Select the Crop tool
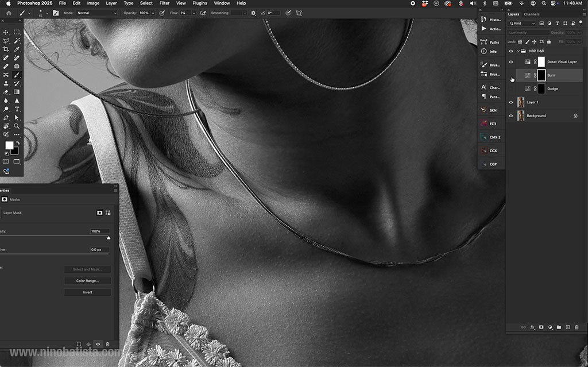The width and height of the screenshot is (588, 367). 6,49
